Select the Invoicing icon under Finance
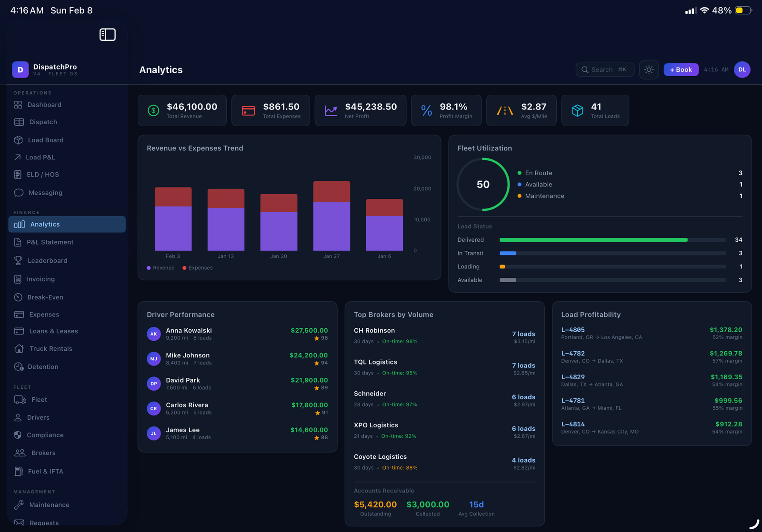The width and height of the screenshot is (762, 532). click(18, 279)
